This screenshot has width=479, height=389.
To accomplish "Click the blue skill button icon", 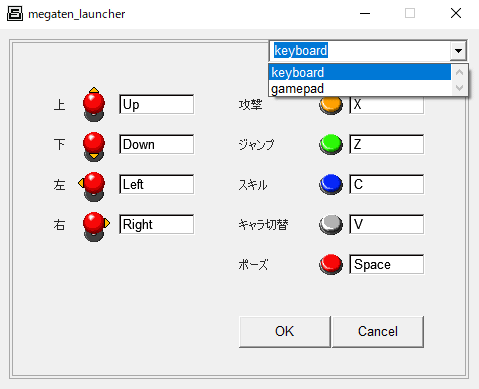I will [331, 184].
